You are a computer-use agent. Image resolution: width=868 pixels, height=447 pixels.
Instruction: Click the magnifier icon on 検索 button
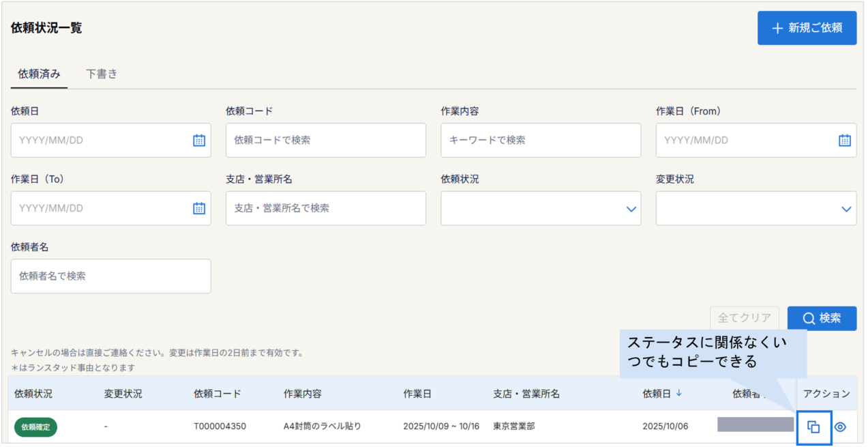coord(809,319)
